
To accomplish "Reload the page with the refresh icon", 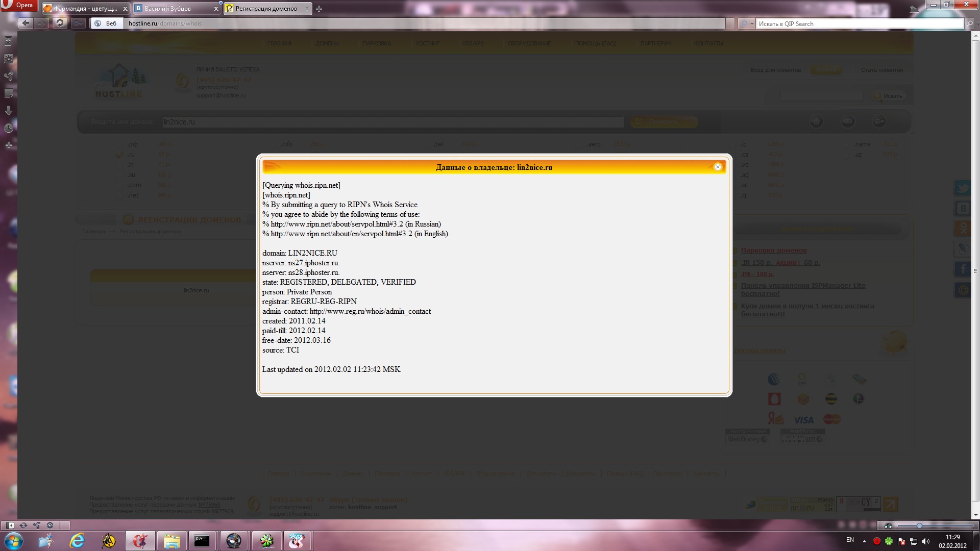I will pos(60,23).
